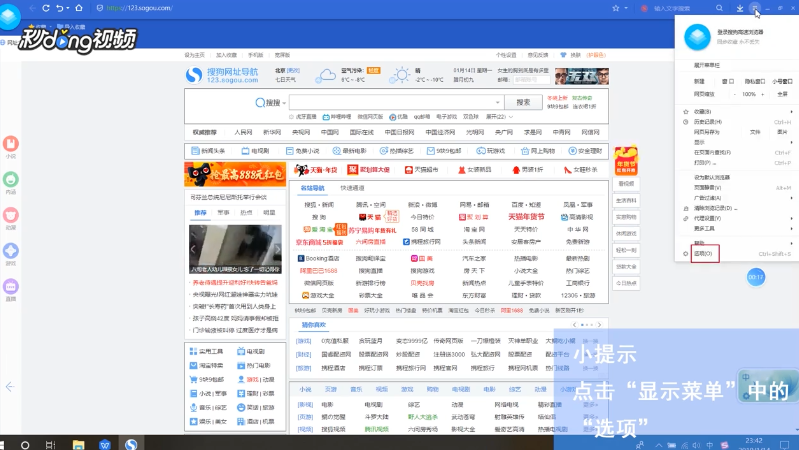The height and width of the screenshot is (450, 799).
Task: Expand the 显示 submenu
Action: click(737, 142)
